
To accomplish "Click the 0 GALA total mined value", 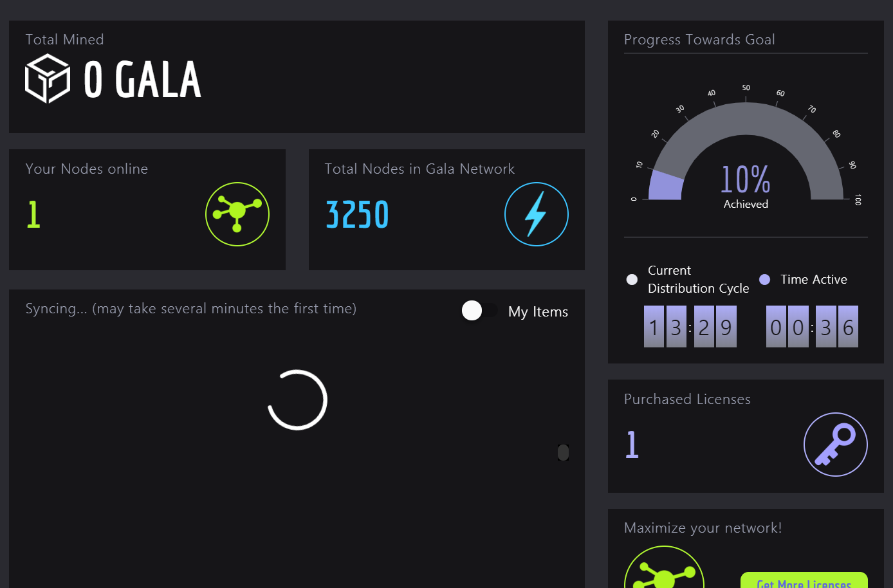I will tap(142, 80).
